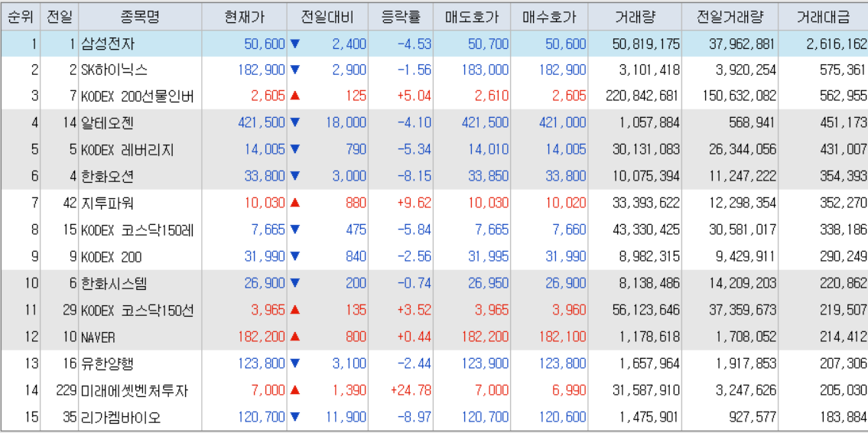Click trade value cell 575,361
The height and width of the screenshot is (433, 868).
tap(843, 70)
